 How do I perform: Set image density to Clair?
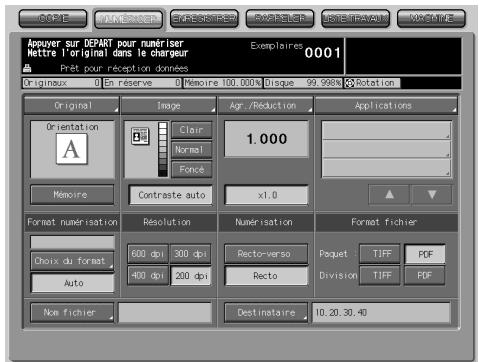(x=192, y=130)
